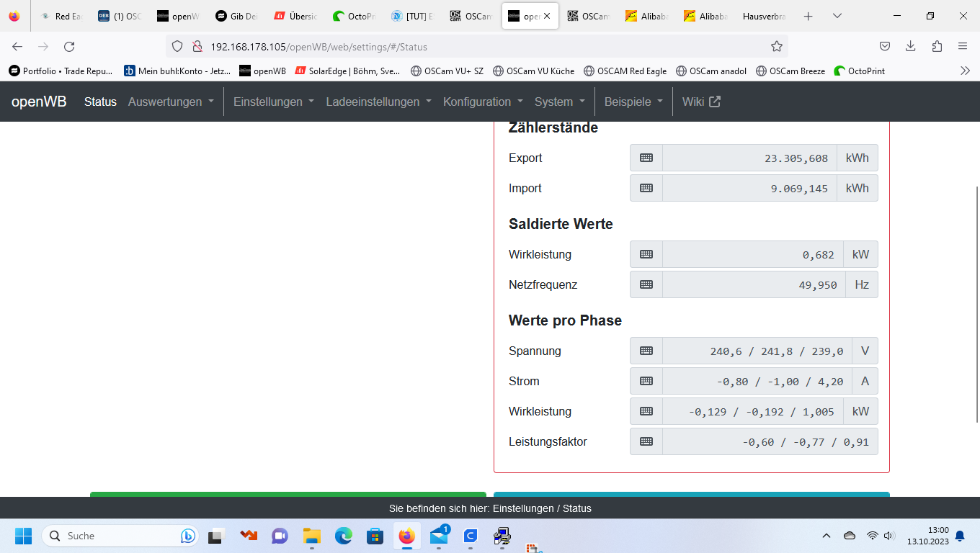The width and height of the screenshot is (980, 553).
Task: Show more bookmarks toolbar items
Action: 966,71
